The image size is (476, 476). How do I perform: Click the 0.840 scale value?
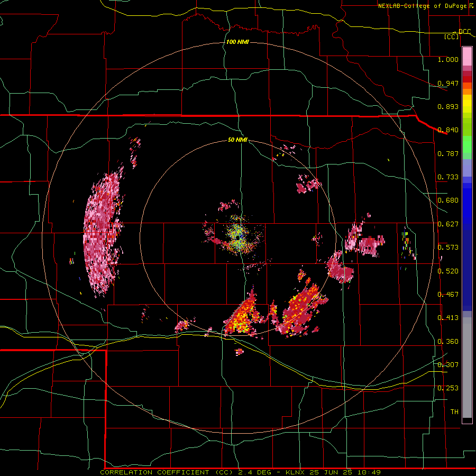click(448, 130)
